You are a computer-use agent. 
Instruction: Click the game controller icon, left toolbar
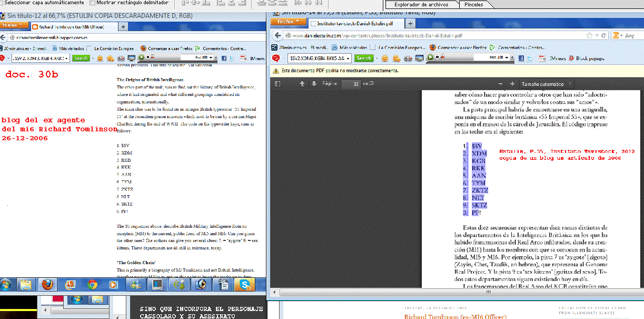[121, 58]
